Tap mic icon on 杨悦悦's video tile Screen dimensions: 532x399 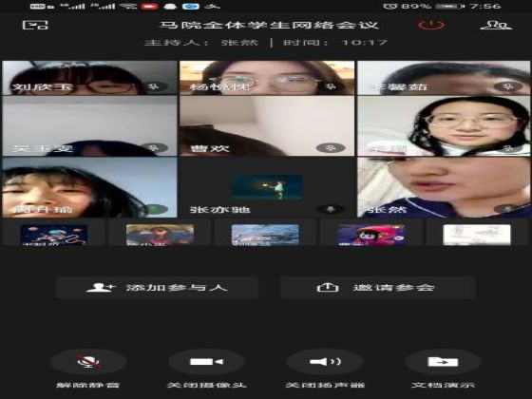(x=331, y=86)
